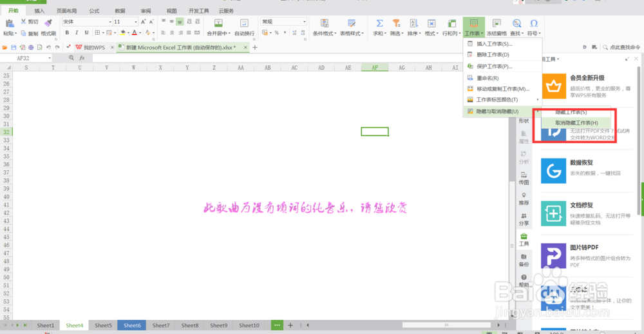Toggle top vertical alignment button
644x334 pixels.
(x=164, y=21)
